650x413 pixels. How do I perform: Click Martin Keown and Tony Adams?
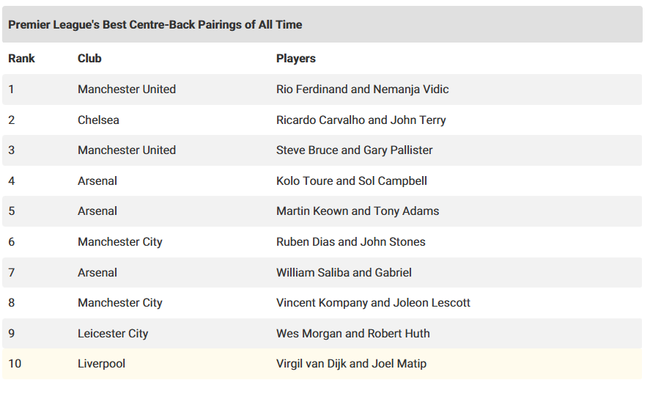[x=357, y=211]
